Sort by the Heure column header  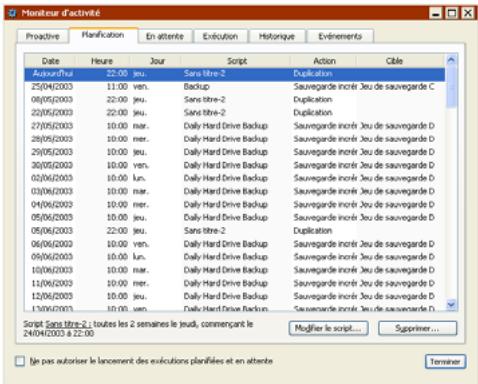(102, 61)
